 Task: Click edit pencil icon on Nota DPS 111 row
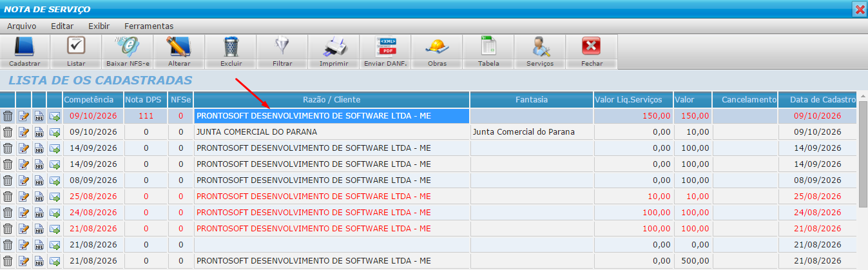[24, 116]
